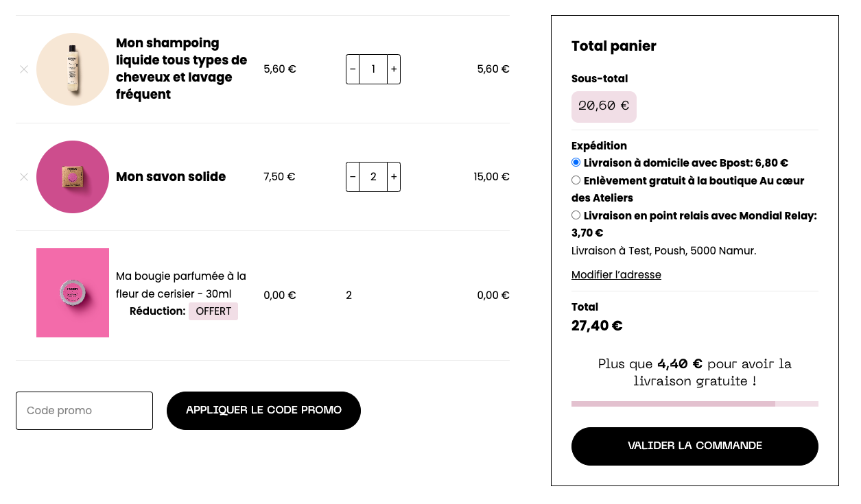Click the shampoing quantity input box
The width and height of the screenshot is (861, 504).
(x=373, y=69)
